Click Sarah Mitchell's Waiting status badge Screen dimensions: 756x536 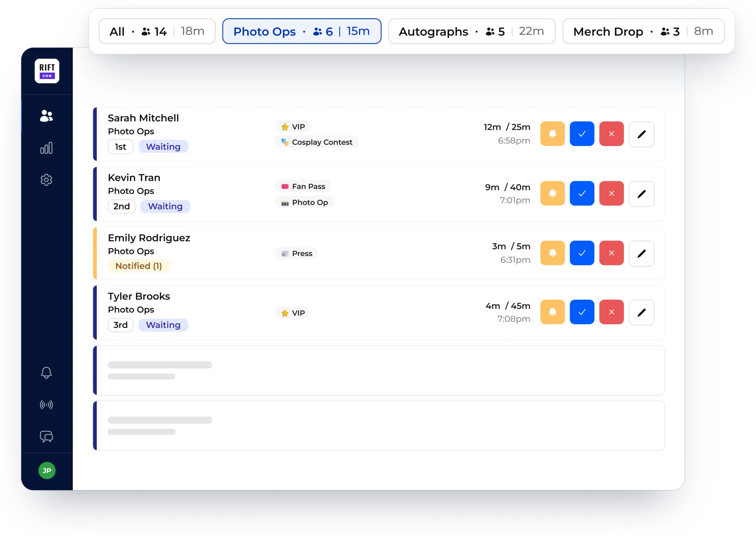(163, 147)
